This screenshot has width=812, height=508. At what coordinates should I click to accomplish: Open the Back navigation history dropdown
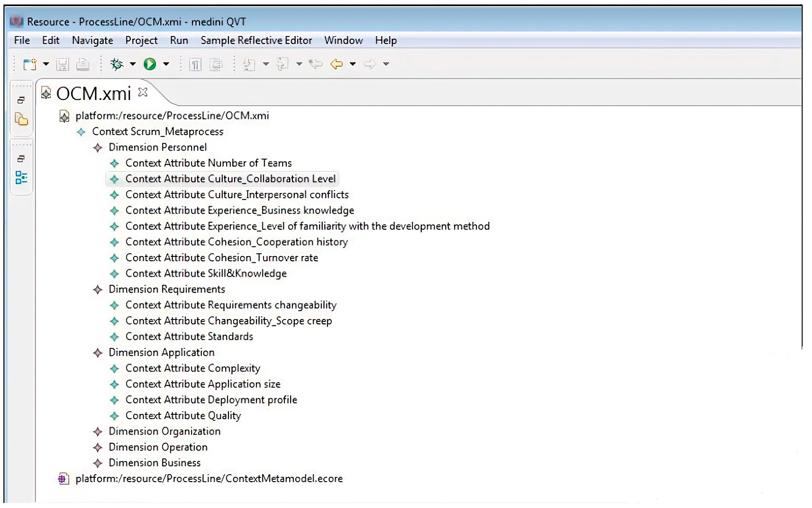click(352, 64)
